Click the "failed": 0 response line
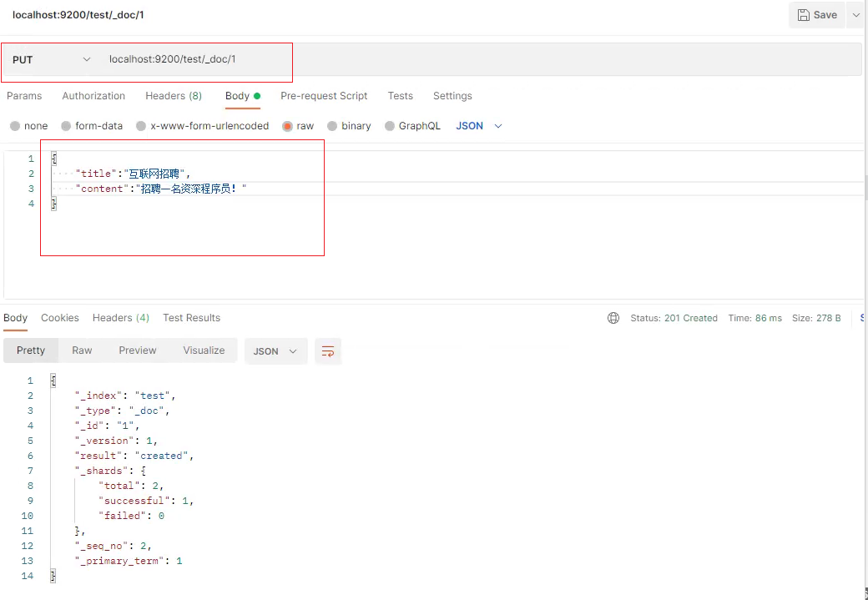The width and height of the screenshot is (868, 600). [131, 516]
